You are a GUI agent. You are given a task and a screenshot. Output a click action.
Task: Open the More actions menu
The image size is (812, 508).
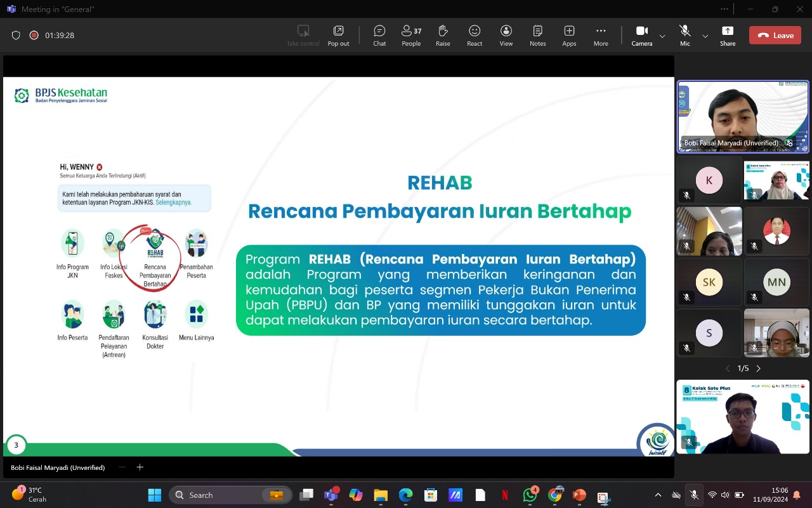[x=601, y=36]
